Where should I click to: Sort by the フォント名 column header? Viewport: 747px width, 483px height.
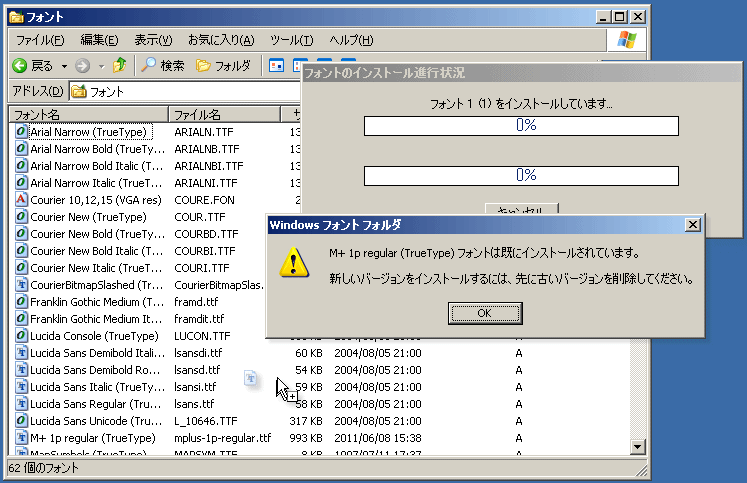pyautogui.click(x=89, y=114)
